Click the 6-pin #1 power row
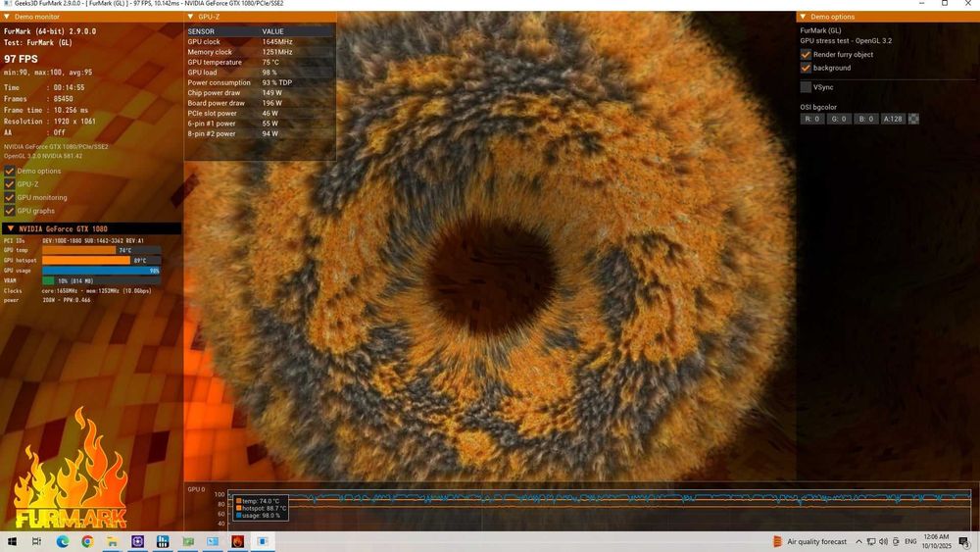This screenshot has width=980, height=552. 260,124
